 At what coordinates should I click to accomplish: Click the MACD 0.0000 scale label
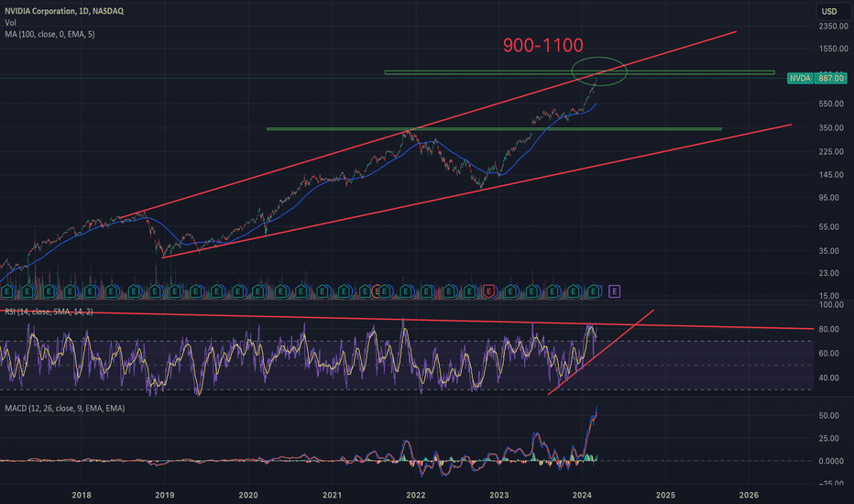coord(831,461)
